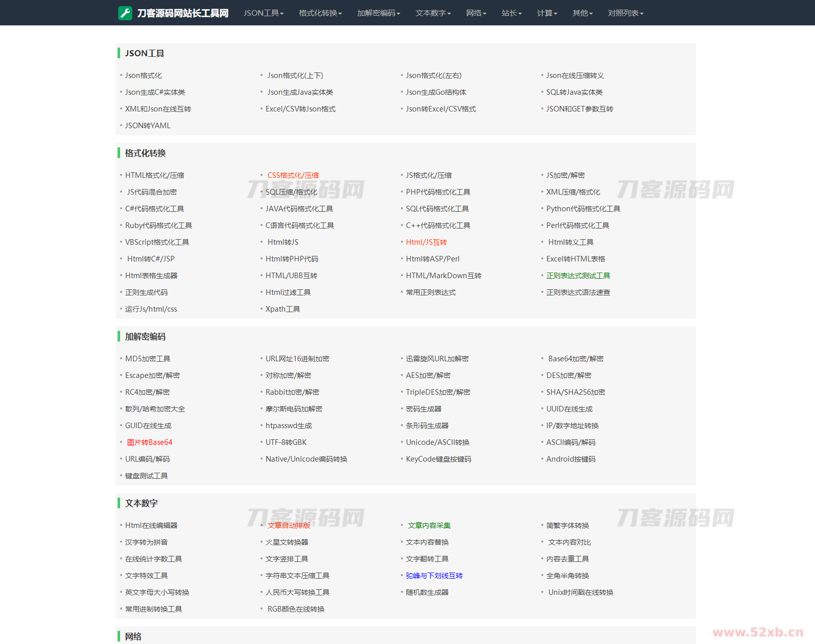This screenshot has height=644, width=815.
Task: Expand the 加解密编码 navigation dropdown
Action: click(378, 13)
